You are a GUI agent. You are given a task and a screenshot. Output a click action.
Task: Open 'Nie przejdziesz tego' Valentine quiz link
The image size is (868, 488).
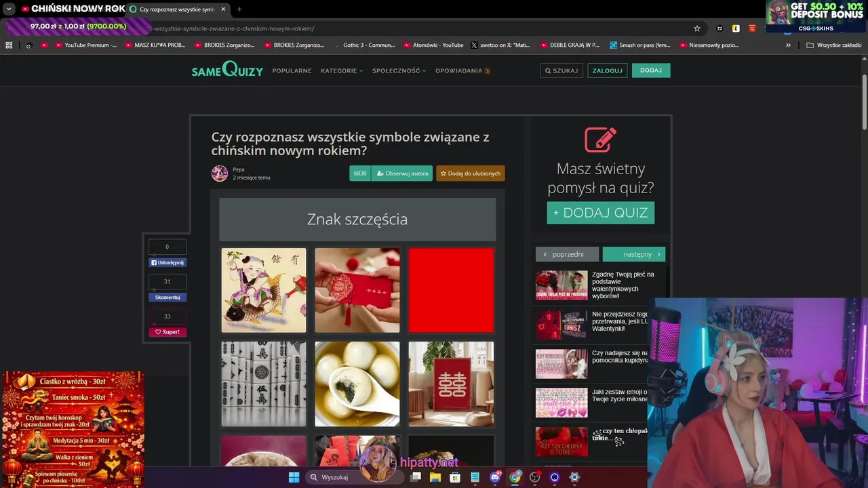pos(591,324)
